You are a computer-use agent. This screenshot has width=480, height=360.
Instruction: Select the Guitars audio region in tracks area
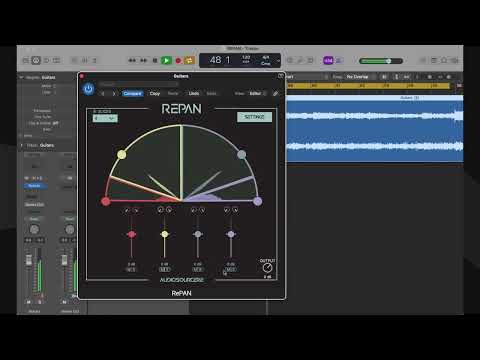375,128
